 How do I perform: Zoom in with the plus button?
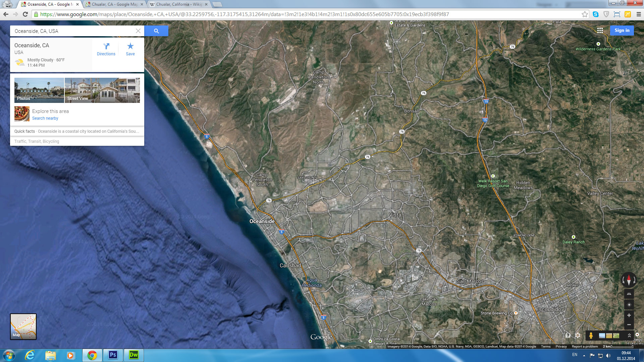(629, 315)
